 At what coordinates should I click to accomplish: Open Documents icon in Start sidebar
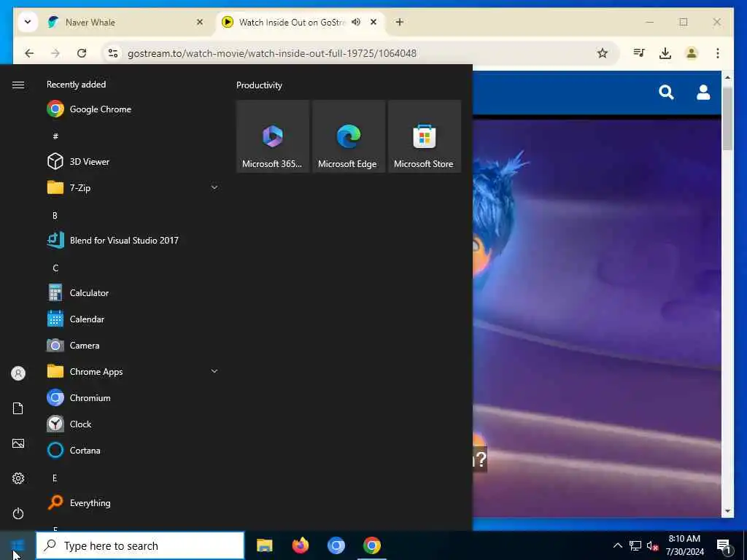tap(18, 408)
